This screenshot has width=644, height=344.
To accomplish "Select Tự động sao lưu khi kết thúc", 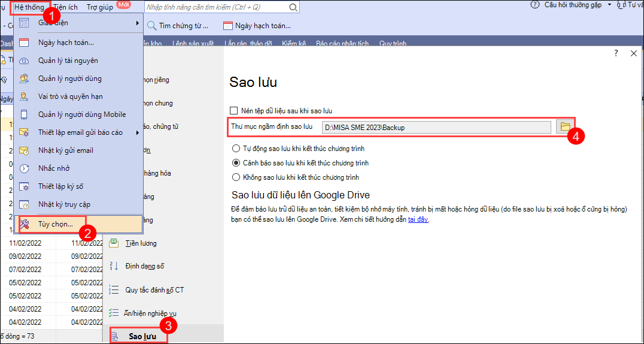I will point(235,148).
